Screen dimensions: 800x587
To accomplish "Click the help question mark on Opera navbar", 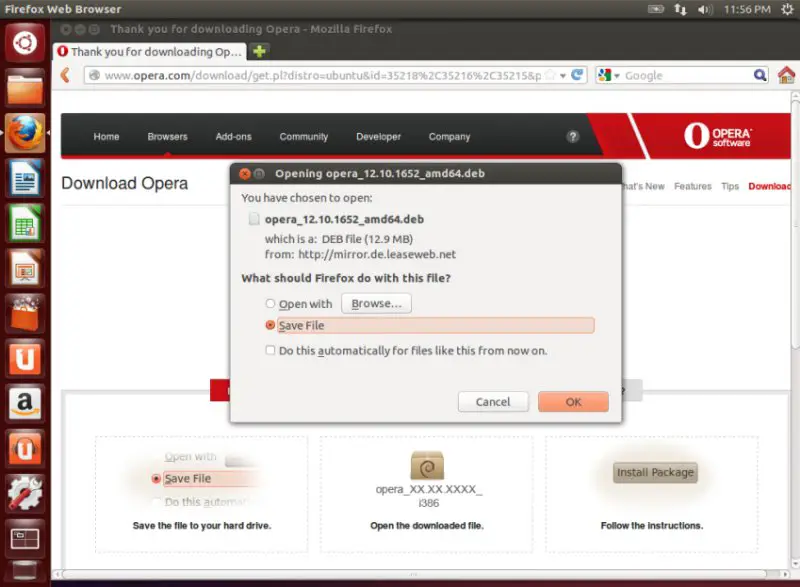I will pyautogui.click(x=572, y=137).
